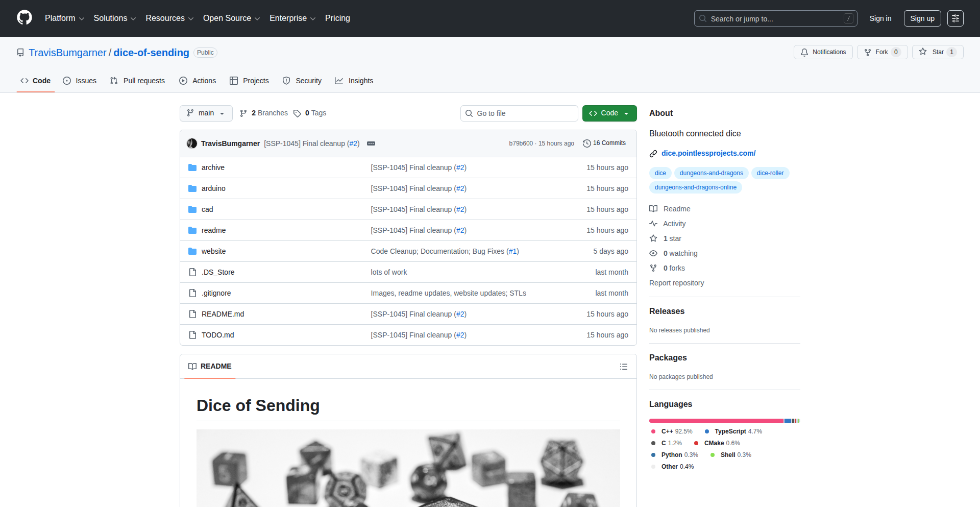Open the README outline icon
980x507 pixels.
pyautogui.click(x=624, y=367)
